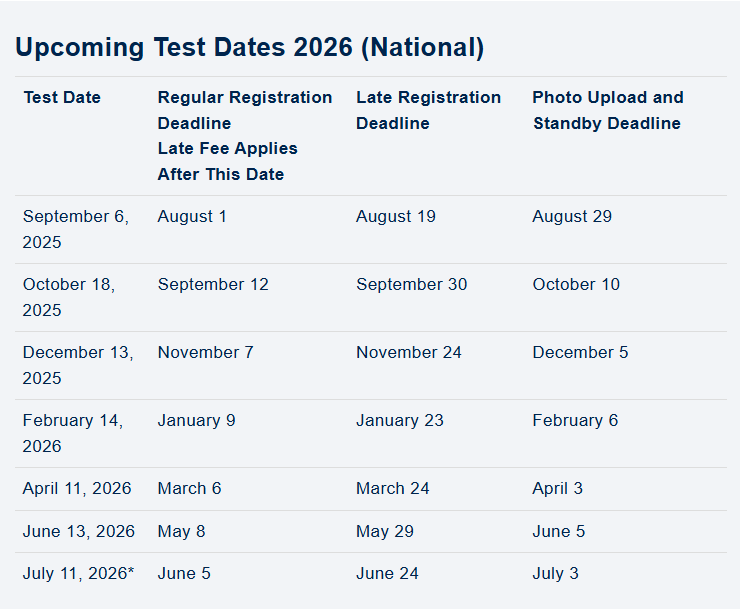This screenshot has height=609, width=740.
Task: Click the December 13, 2025 test date
Action: tap(77, 365)
